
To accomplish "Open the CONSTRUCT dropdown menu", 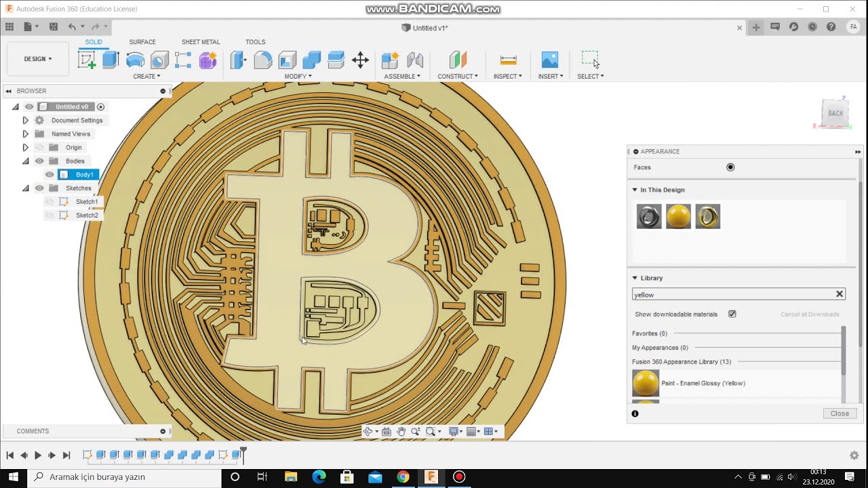I will (x=458, y=77).
